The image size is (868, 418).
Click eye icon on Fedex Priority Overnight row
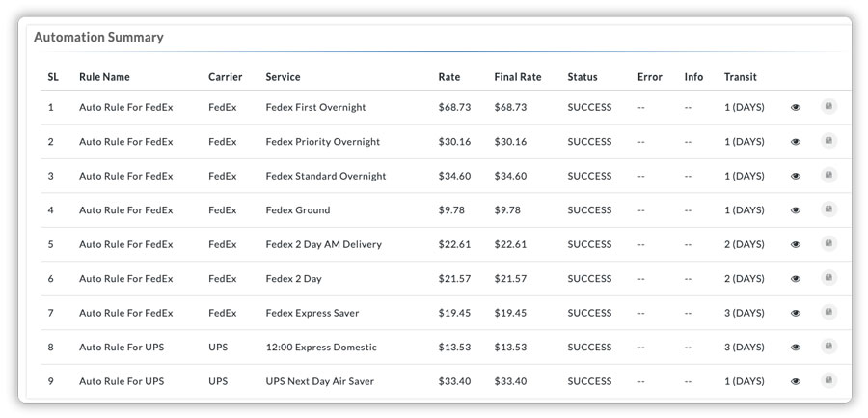click(x=796, y=142)
